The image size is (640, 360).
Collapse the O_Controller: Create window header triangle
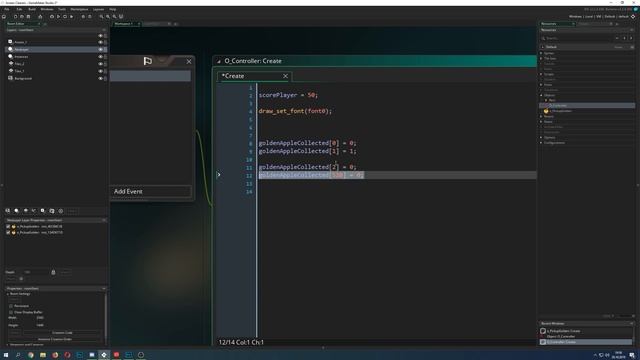click(x=219, y=61)
